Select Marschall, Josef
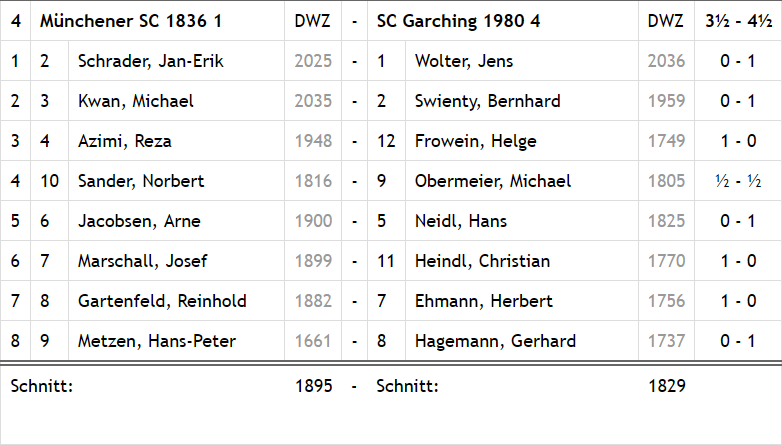The image size is (782, 445). pos(143,261)
